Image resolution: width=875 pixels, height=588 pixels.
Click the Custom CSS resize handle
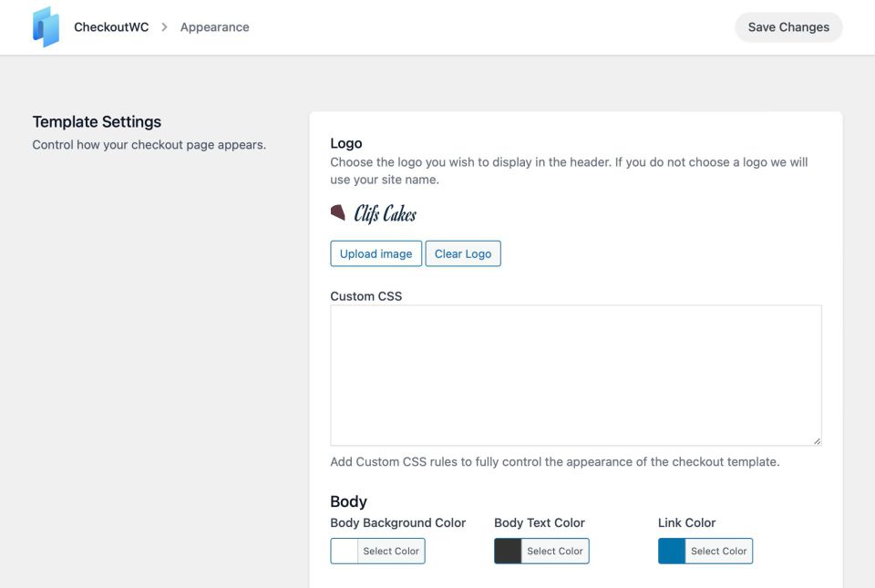(816, 439)
